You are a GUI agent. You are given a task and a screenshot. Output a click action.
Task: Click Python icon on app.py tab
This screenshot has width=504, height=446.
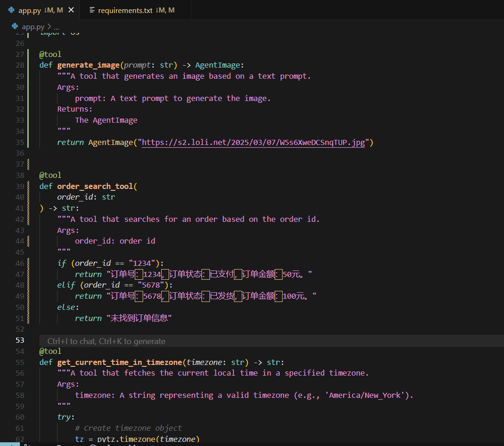tap(12, 10)
